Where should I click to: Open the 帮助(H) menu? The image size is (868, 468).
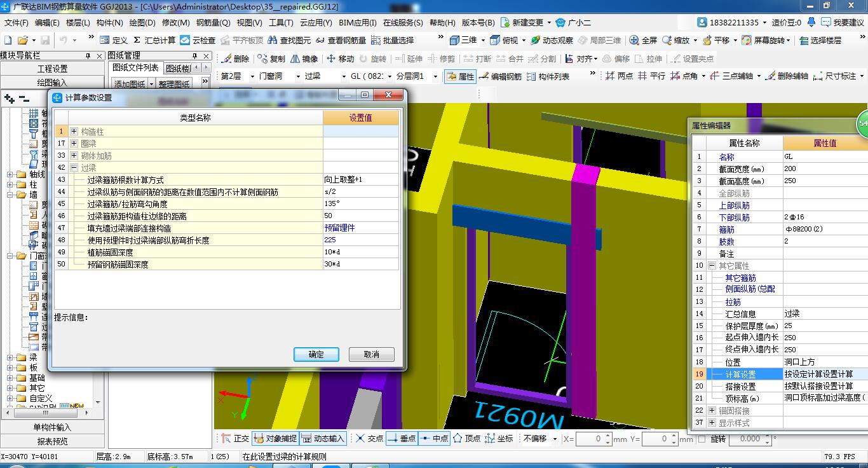click(443, 22)
